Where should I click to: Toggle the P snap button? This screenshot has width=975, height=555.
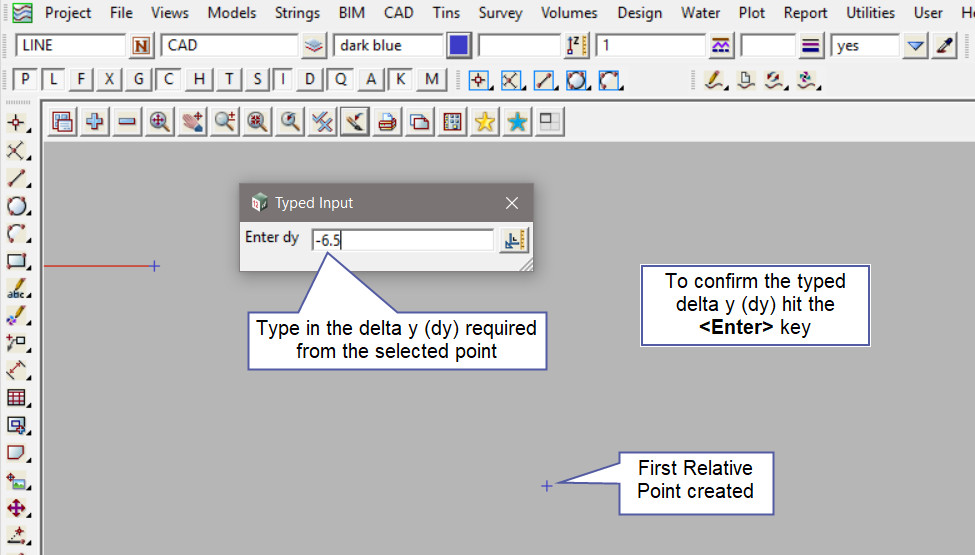[26, 80]
